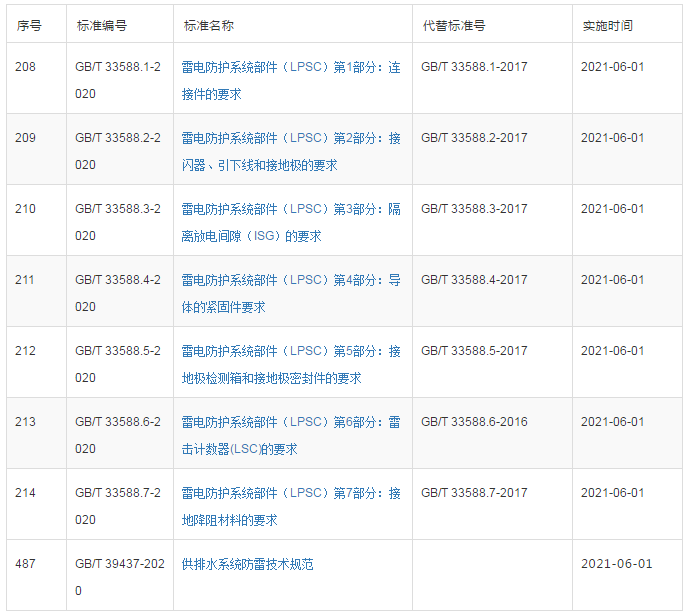Select replaced standard GB/T 33588.3-2017 cell
The width and height of the screenshot is (689, 616).
click(474, 210)
